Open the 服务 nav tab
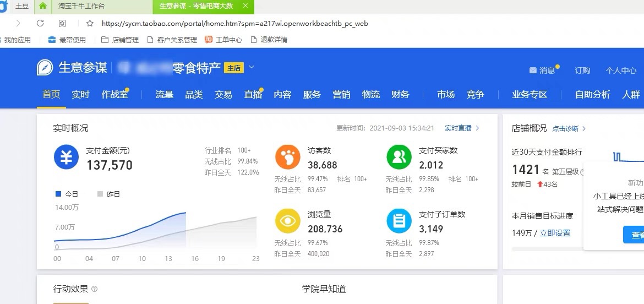This screenshot has height=304, width=644. [x=312, y=95]
